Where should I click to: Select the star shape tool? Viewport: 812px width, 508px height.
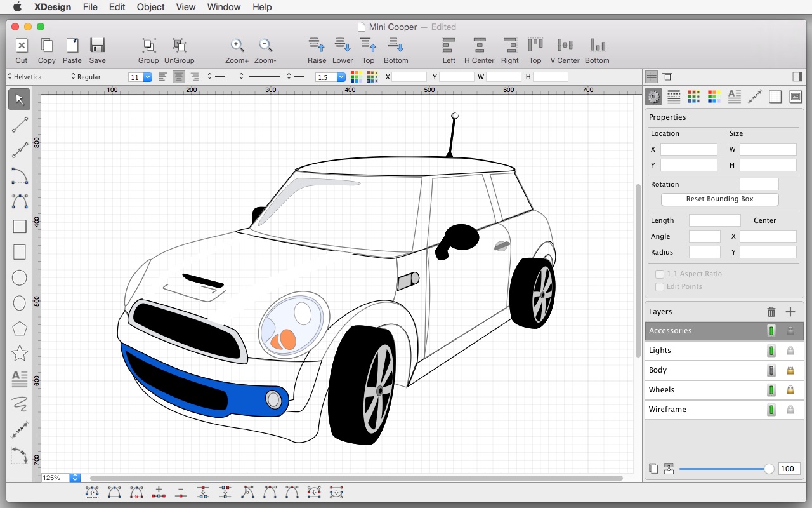click(x=20, y=353)
